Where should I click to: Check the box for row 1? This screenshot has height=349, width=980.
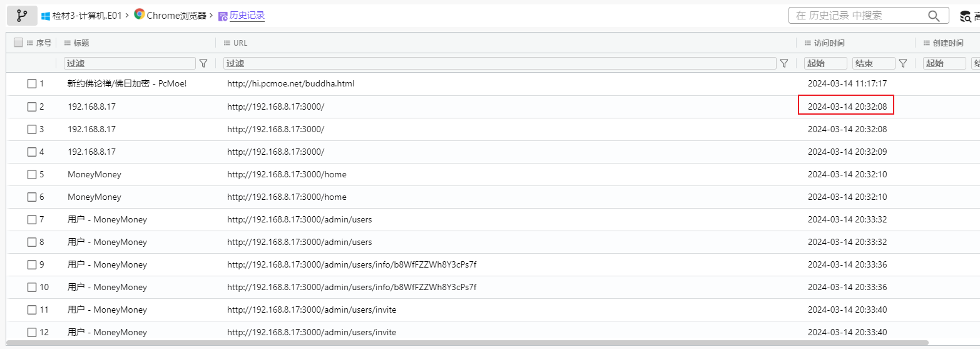point(32,84)
